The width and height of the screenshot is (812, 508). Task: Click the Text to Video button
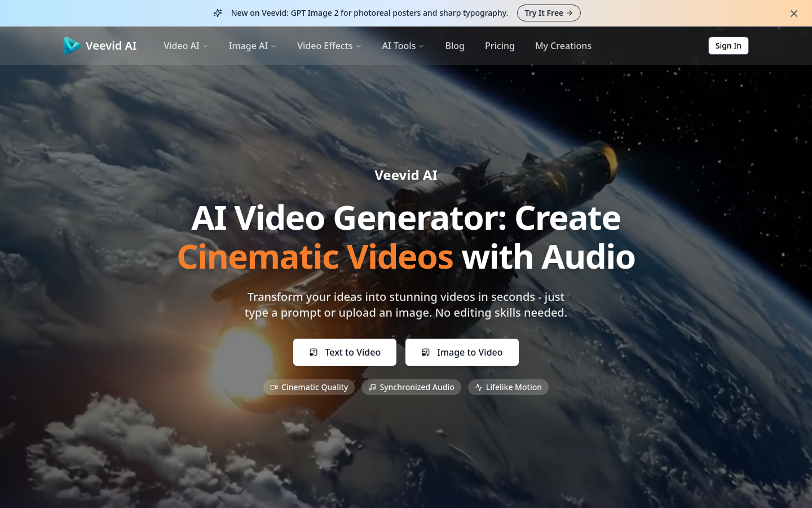tap(345, 352)
